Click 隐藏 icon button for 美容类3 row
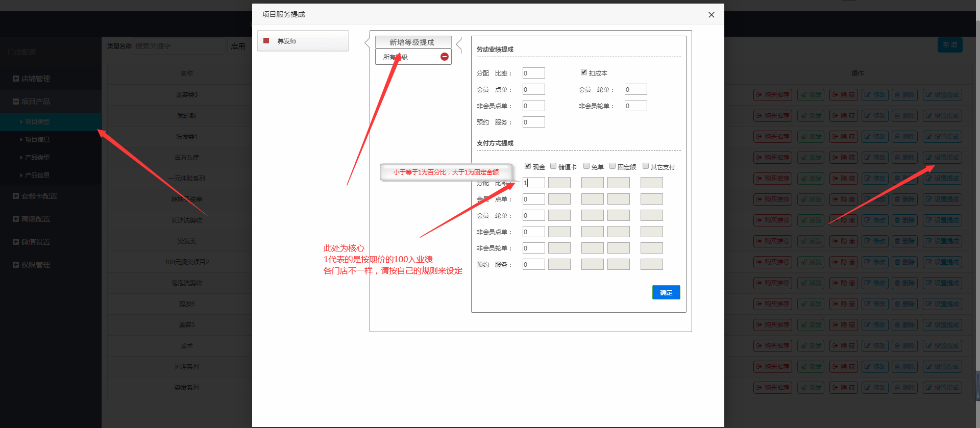This screenshot has width=980, height=428. point(843,95)
